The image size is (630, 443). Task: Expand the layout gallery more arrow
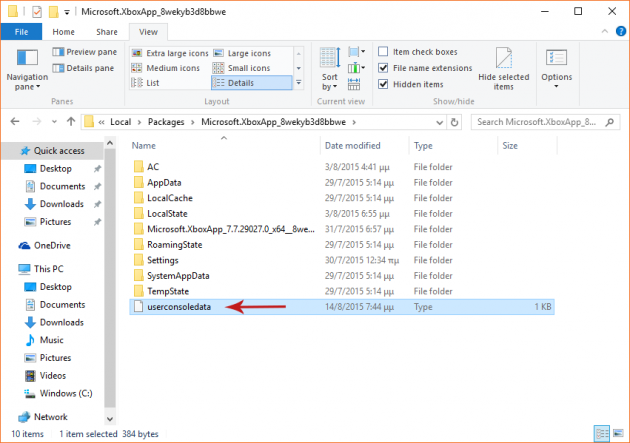pyautogui.click(x=298, y=84)
